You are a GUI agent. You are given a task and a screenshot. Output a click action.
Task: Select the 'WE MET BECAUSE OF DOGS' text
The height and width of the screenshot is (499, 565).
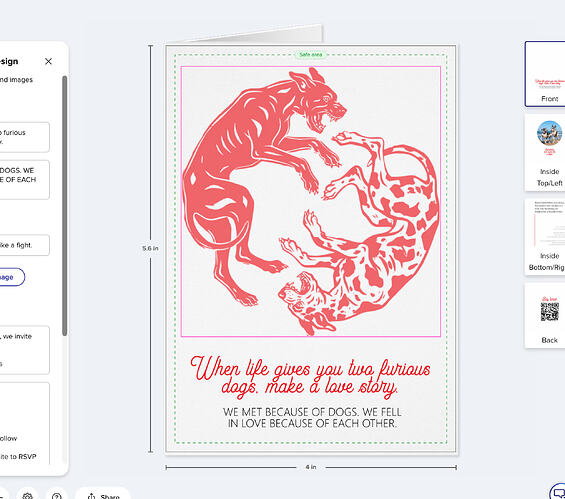[x=312, y=418]
